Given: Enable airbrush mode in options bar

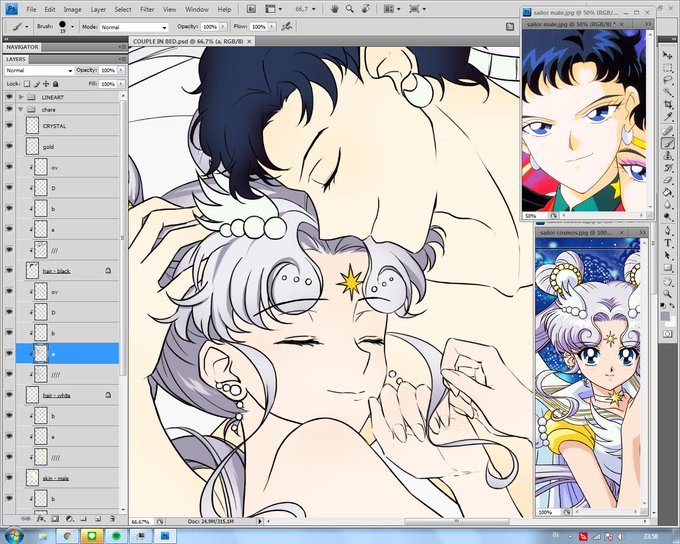Looking at the screenshot, I should 287,27.
